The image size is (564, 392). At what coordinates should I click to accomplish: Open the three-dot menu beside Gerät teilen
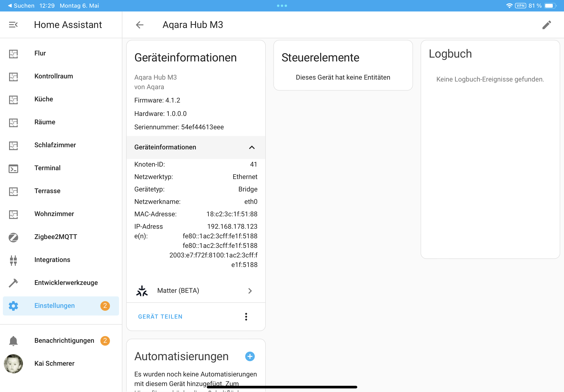tap(246, 317)
